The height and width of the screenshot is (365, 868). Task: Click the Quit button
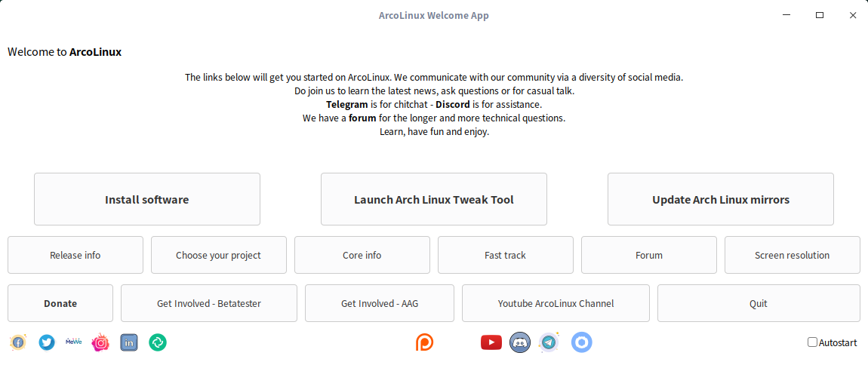tap(759, 303)
